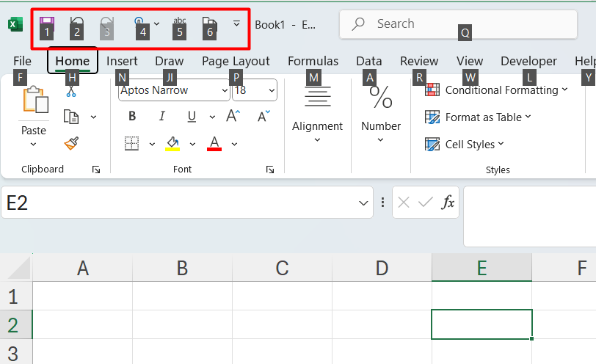Select row 3 header
Image resolution: width=596 pixels, height=364 pixels.
click(16, 352)
